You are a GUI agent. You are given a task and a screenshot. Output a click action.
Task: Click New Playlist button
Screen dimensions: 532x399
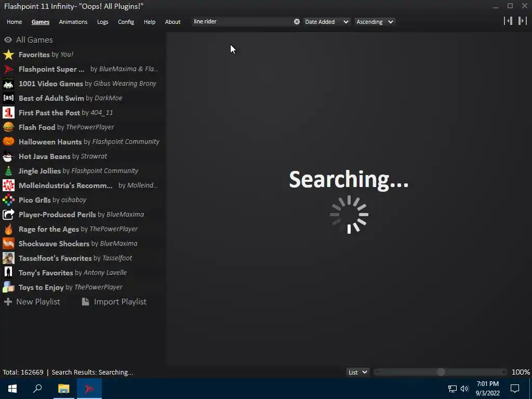pos(32,302)
